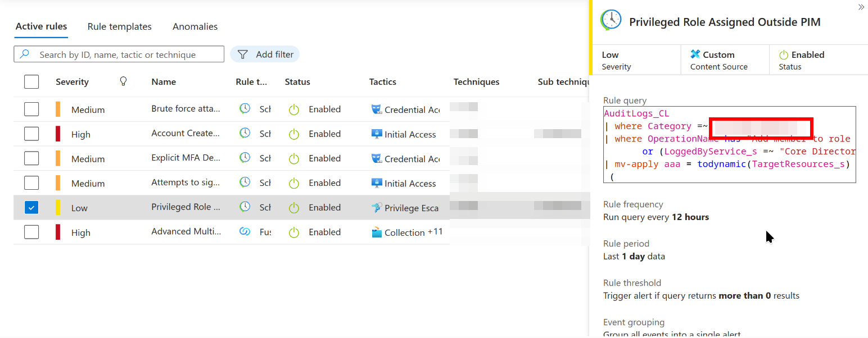
Task: Click scheduled clock icon on Account Create row
Action: pos(245,133)
